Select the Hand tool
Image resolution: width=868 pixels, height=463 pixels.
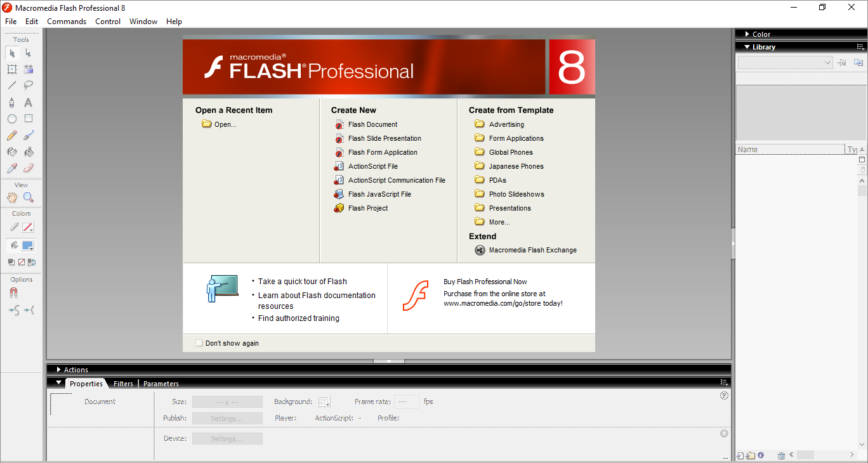[12, 198]
